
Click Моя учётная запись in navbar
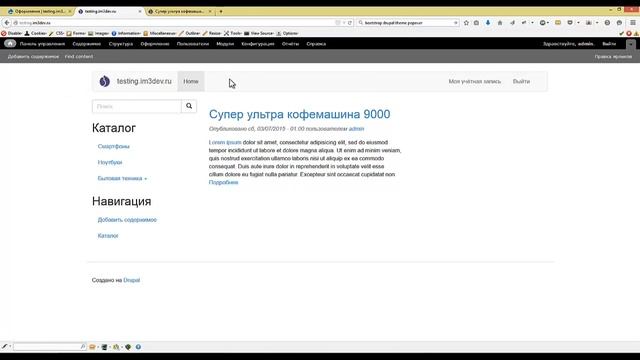[x=475, y=81]
